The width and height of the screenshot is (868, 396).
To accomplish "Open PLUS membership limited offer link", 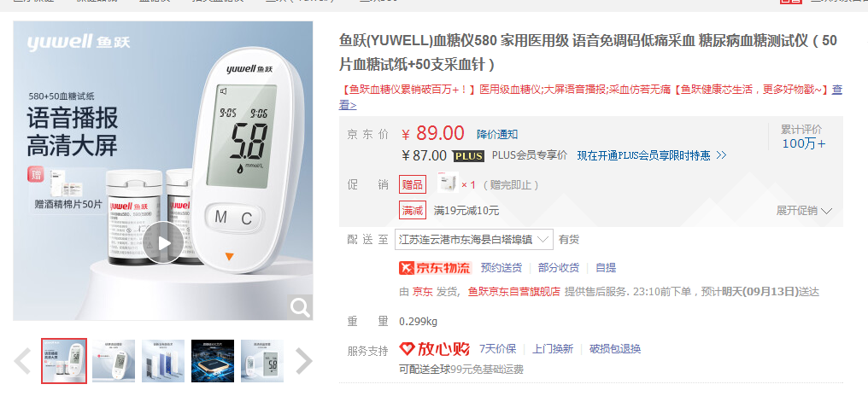I will coord(652,156).
